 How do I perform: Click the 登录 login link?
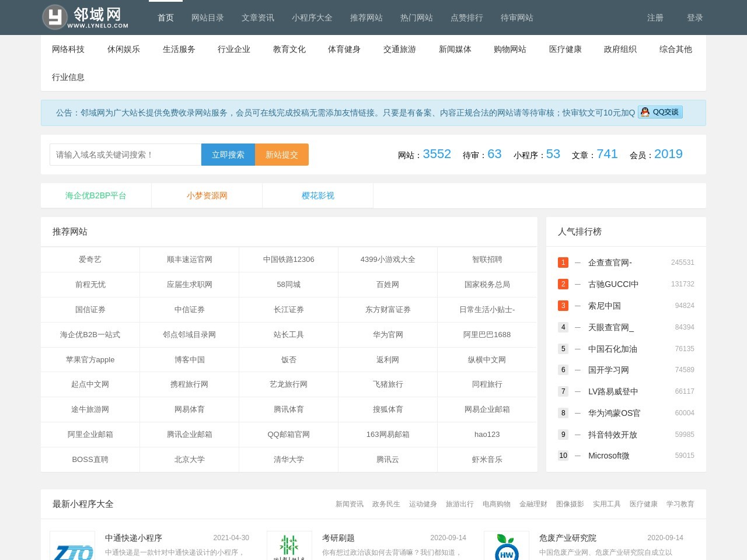pos(694,17)
